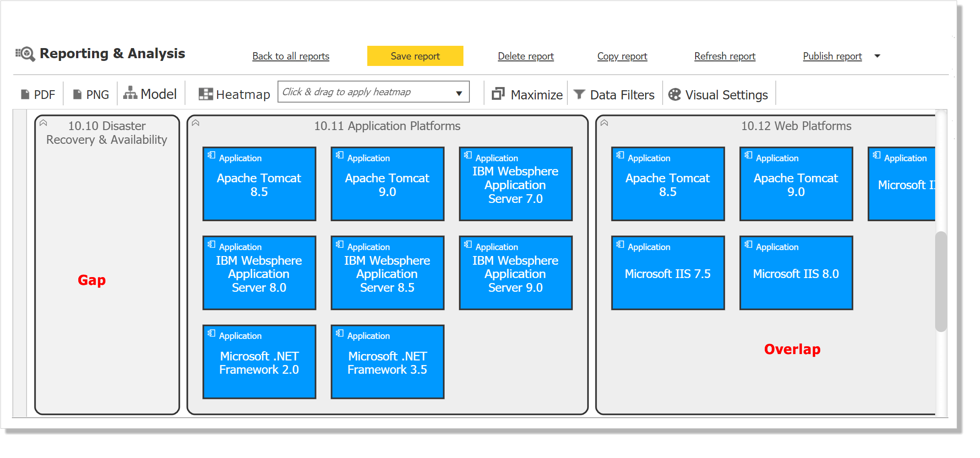Export report via PDF icon
Image resolution: width=980 pixels, height=458 pixels.
tap(25, 94)
